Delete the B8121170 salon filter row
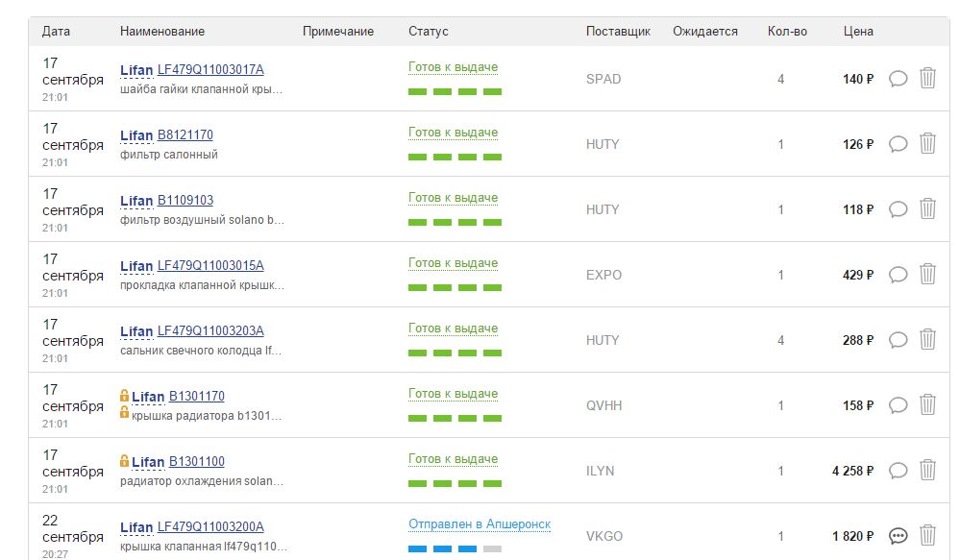960x560 pixels. (x=928, y=143)
